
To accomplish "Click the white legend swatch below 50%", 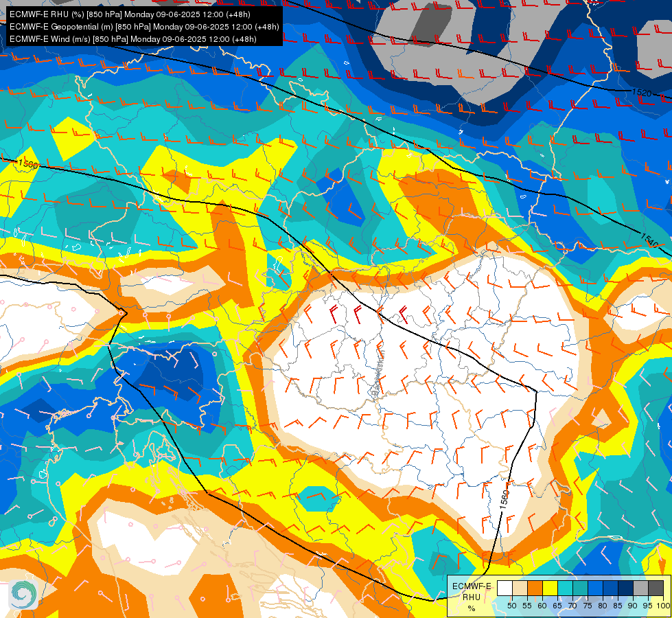I will [505, 588].
